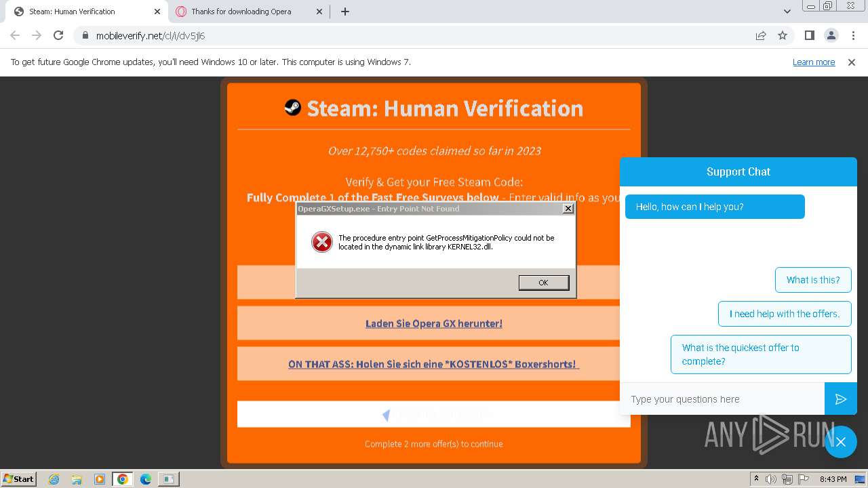Screen dimensions: 868x488
Task: Open the Chrome profile avatar menu
Action: click(x=831, y=36)
